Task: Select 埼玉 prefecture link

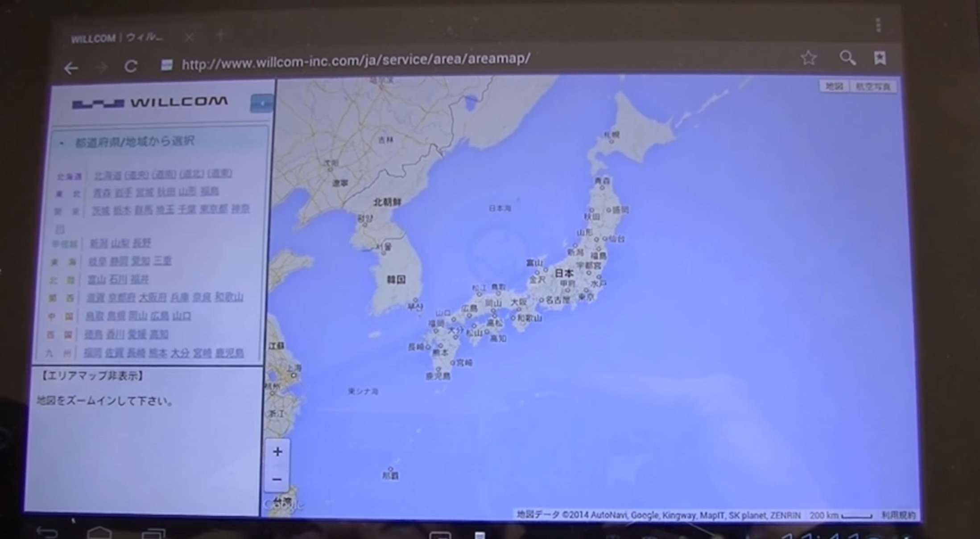Action: coord(165,209)
